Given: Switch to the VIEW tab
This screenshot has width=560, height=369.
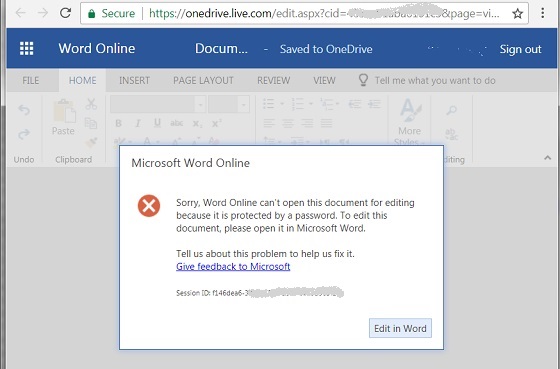Looking at the screenshot, I should click(324, 80).
